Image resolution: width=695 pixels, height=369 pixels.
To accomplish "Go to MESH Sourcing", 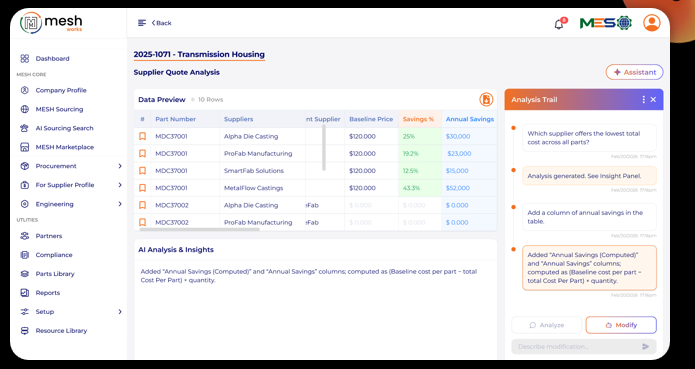I will (59, 109).
